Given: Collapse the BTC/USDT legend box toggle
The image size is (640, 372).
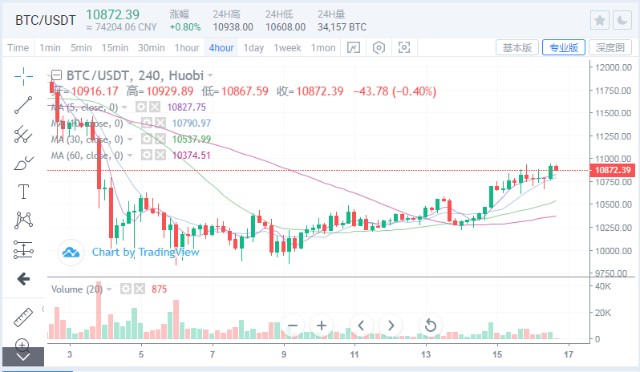Looking at the screenshot, I should click(56, 75).
